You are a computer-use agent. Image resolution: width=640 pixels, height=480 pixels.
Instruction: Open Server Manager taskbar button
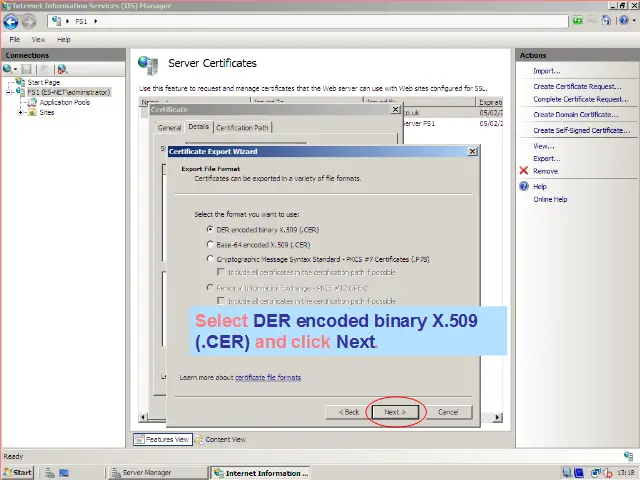(157, 473)
